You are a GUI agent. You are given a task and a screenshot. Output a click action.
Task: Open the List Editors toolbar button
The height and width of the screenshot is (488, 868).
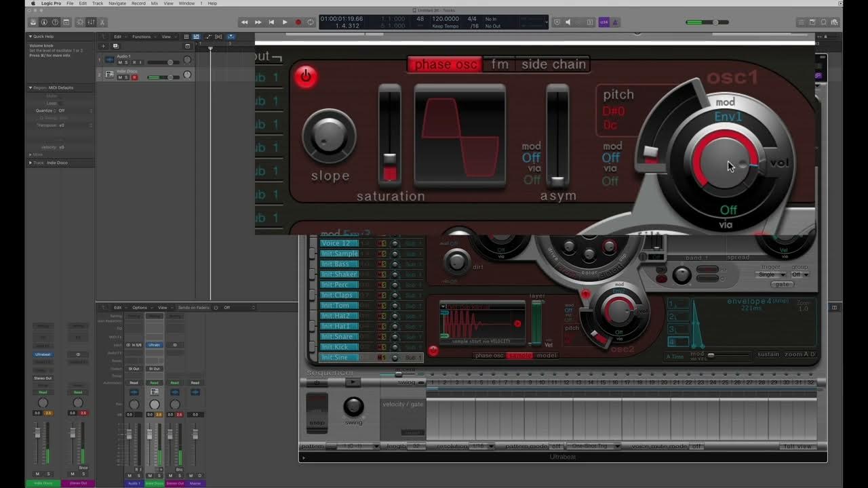(x=802, y=22)
